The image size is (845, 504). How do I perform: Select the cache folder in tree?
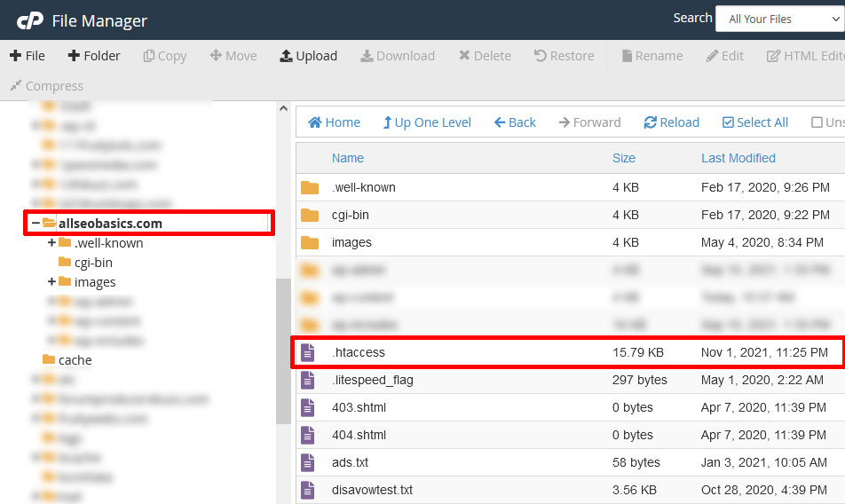[x=75, y=360]
